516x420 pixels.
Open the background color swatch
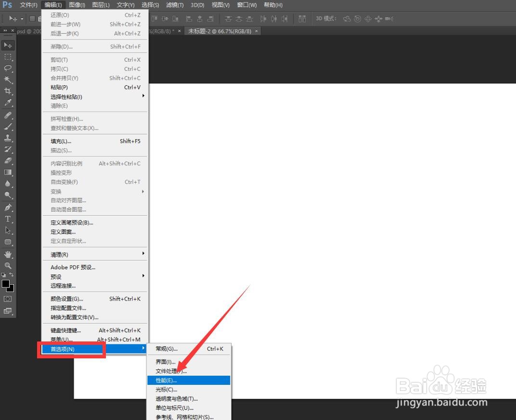[11, 289]
